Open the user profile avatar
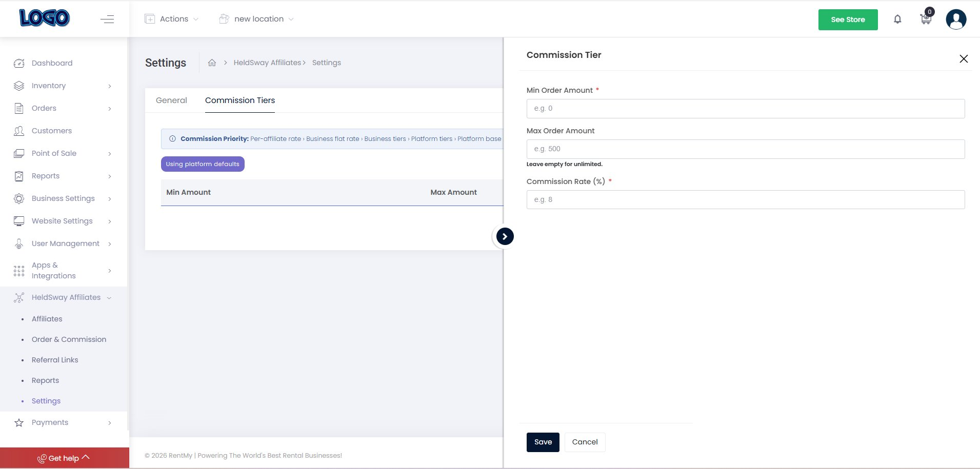The width and height of the screenshot is (980, 469). point(956,19)
